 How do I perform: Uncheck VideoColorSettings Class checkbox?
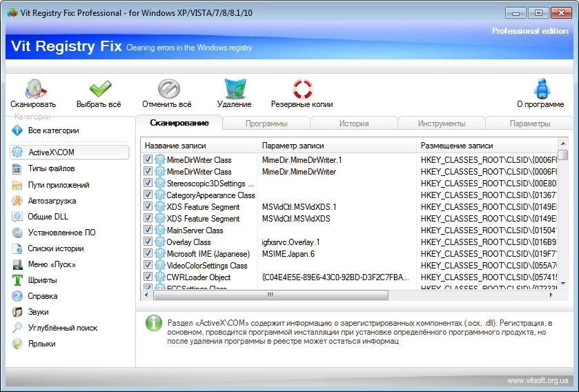pos(148,265)
